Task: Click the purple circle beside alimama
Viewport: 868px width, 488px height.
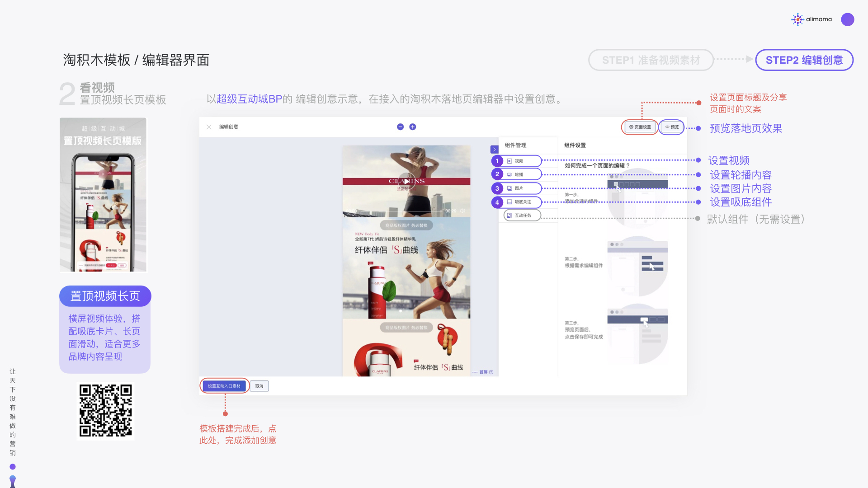Action: point(848,19)
